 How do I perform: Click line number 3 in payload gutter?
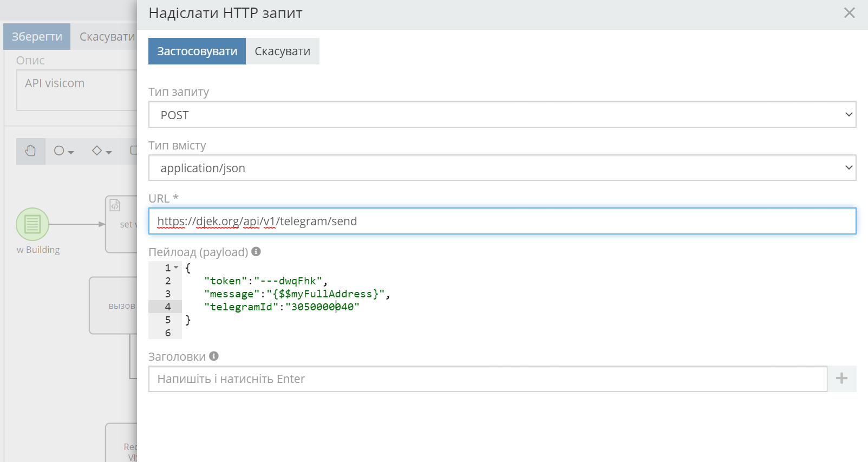168,294
